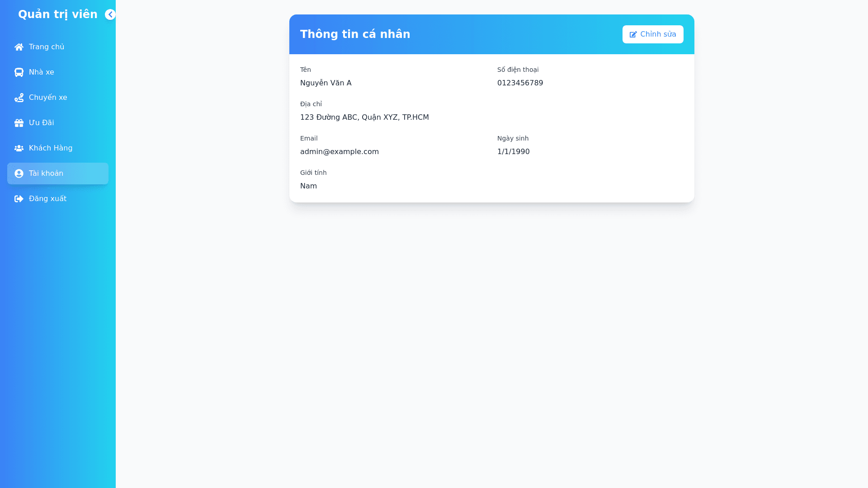Click the bus icon for Nhà xe
Image resolution: width=868 pixels, height=488 pixels.
[x=19, y=72]
